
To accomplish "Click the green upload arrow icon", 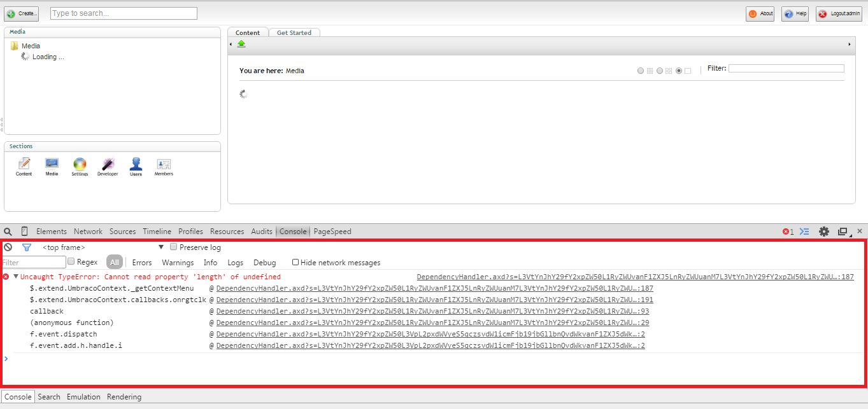I will (x=241, y=44).
